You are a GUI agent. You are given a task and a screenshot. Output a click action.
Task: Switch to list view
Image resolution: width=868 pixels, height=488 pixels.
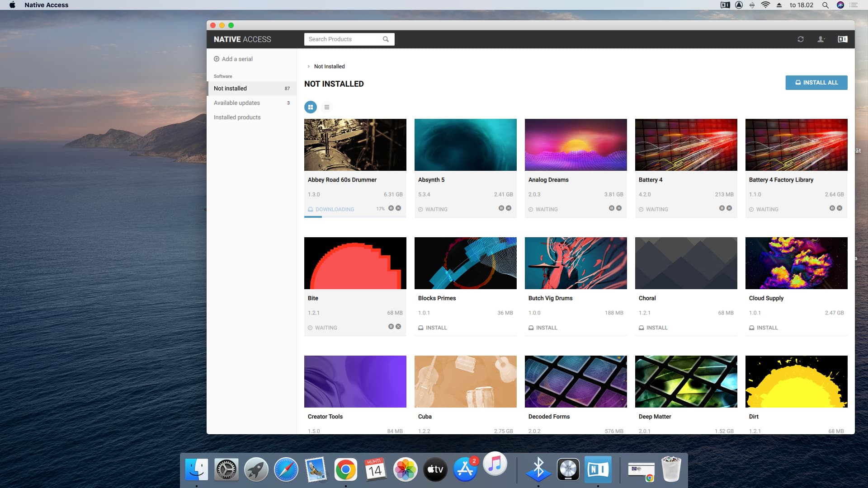tap(327, 107)
